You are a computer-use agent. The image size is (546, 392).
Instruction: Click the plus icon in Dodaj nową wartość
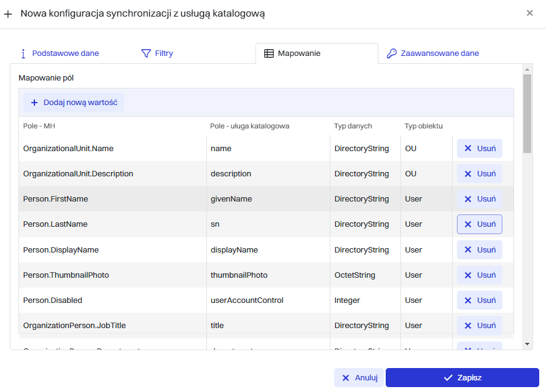tap(34, 103)
